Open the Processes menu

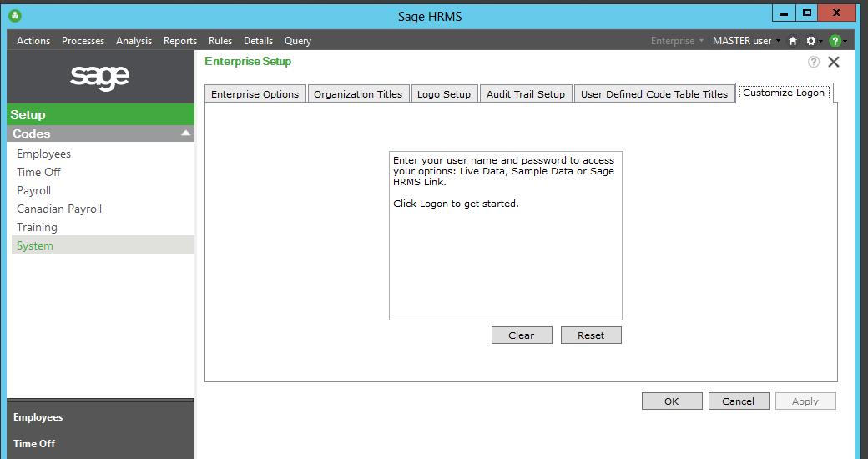coord(83,41)
